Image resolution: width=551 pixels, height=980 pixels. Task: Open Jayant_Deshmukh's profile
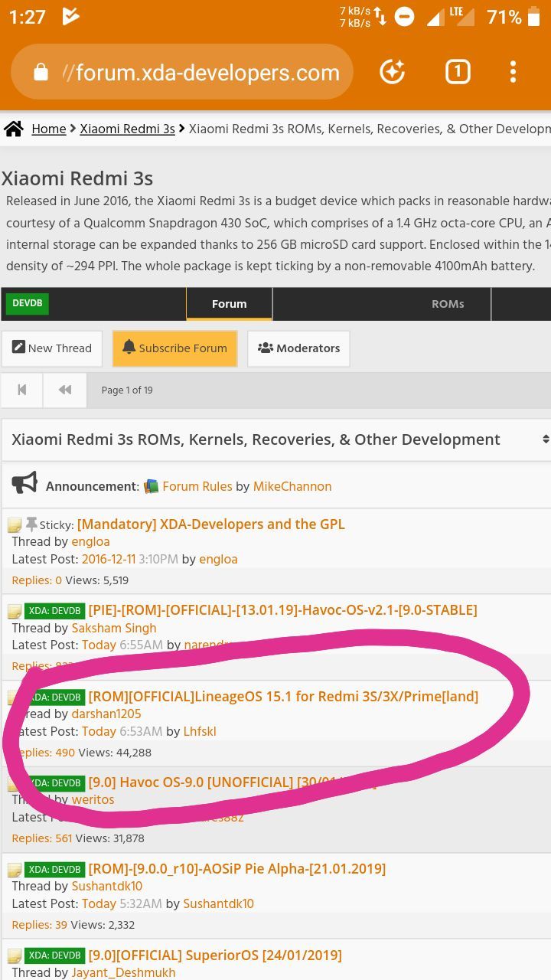point(123,972)
